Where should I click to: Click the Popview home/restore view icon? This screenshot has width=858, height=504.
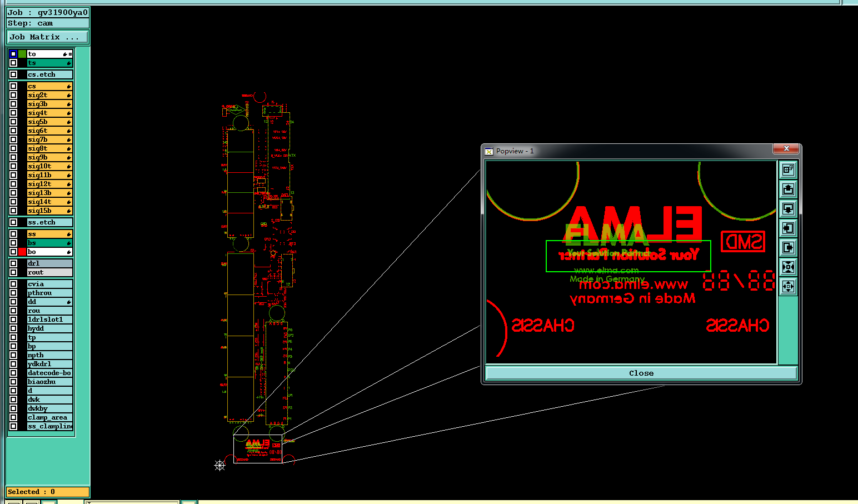point(788,169)
